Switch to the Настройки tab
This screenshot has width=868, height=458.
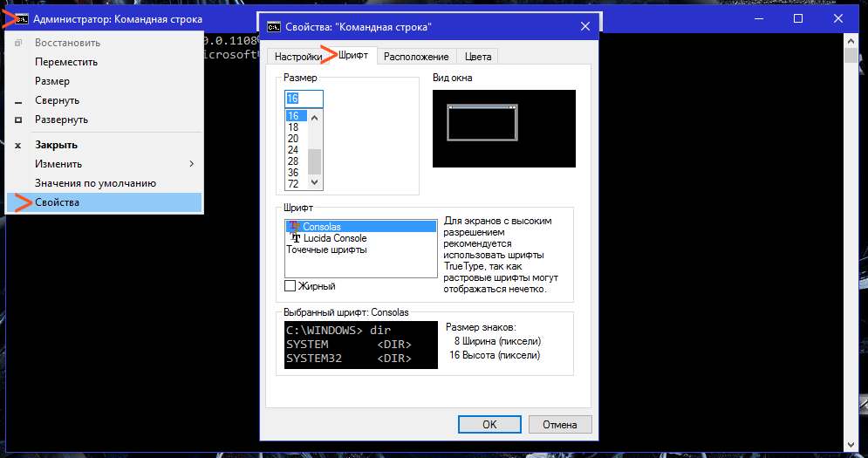297,57
